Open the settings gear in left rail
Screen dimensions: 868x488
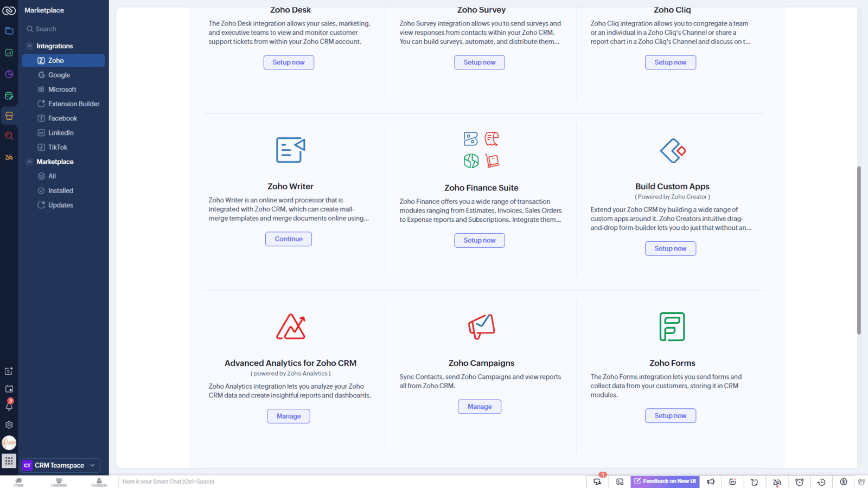(9, 425)
